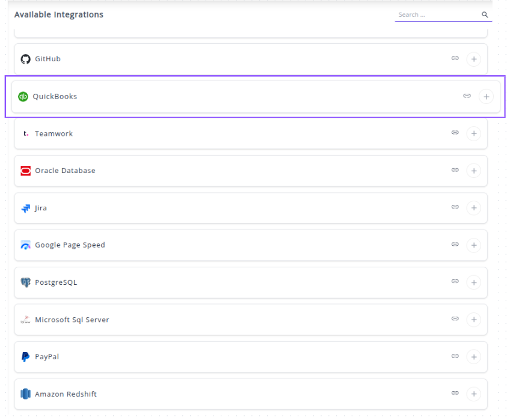
Task: Add Microsoft Sql Server with plus
Action: tap(473, 320)
